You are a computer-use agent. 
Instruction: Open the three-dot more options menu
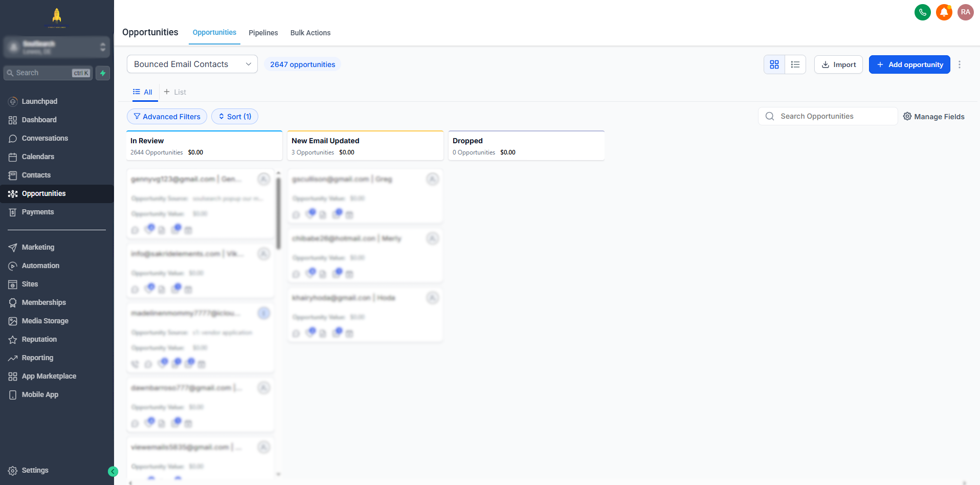(960, 64)
